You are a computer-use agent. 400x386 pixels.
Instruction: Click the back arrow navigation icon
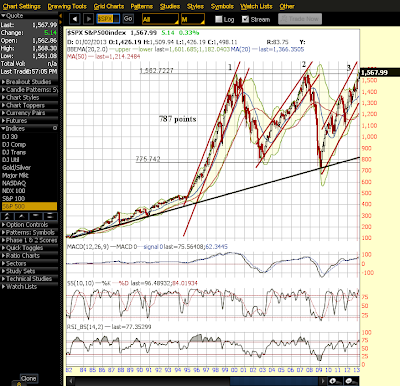tap(75, 19)
